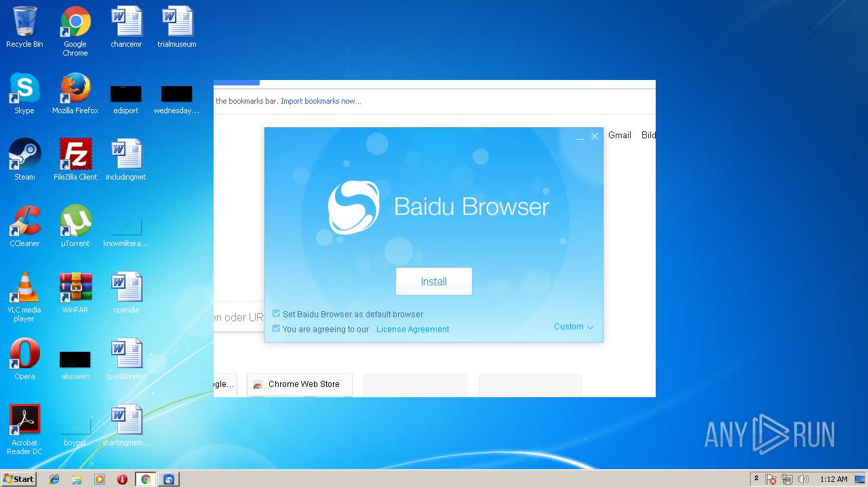Select the questionrest Word document
Viewport: 868px width, 488px height.
click(126, 359)
